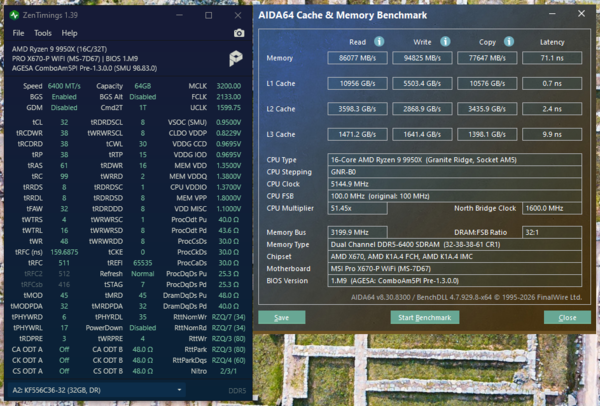This screenshot has width=600, height=406.
Task: Click Start Benchmark in AIDA64
Action: pyautogui.click(x=425, y=318)
